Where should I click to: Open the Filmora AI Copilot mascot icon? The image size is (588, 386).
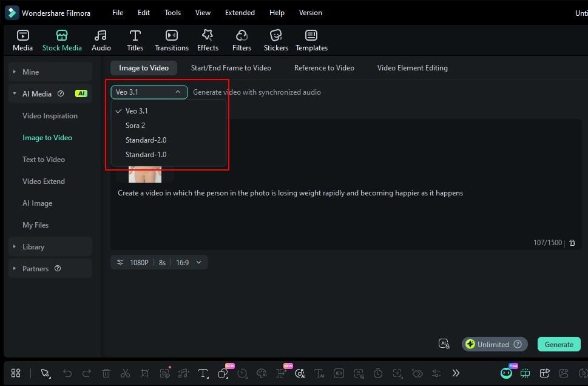[506, 373]
